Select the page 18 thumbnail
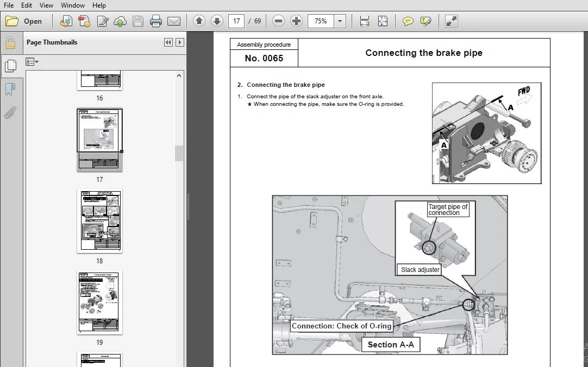Screen dimensions: 588x367 (99, 221)
